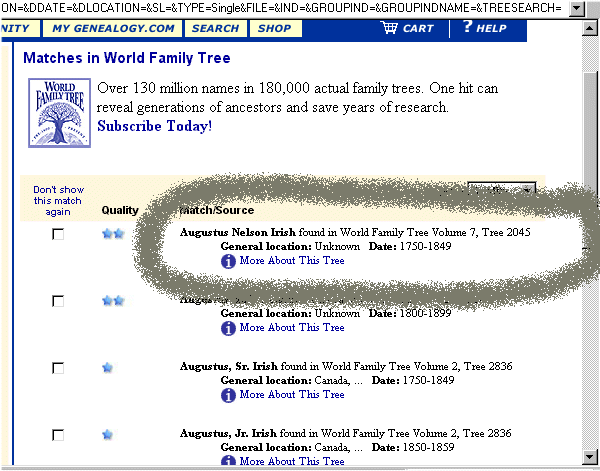Click the address bar URL text

[282, 8]
